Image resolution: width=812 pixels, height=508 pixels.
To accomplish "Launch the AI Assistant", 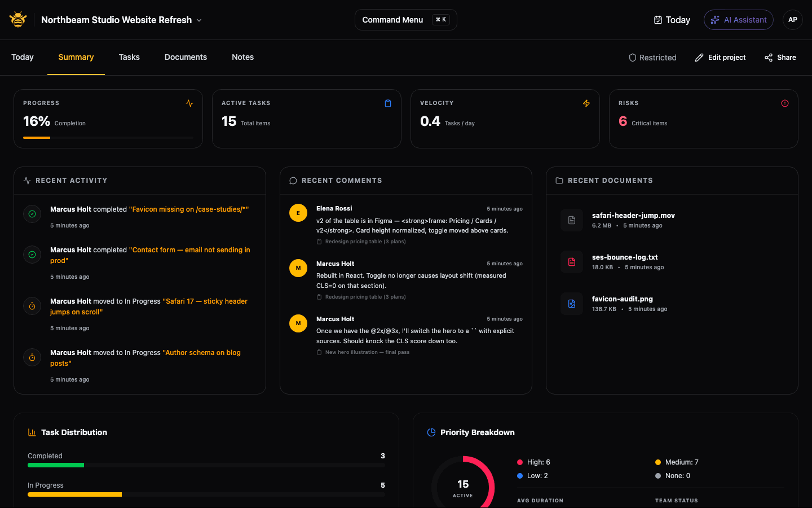I will tap(738, 20).
